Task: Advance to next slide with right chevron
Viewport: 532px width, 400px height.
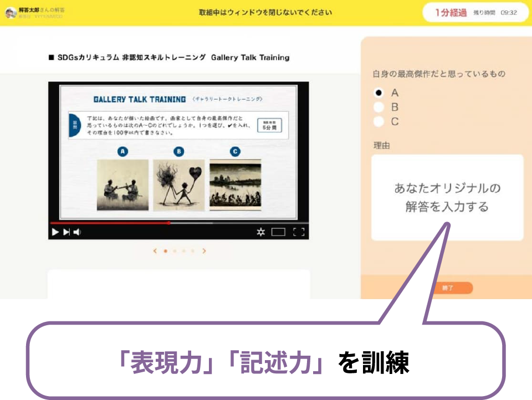Action: [204, 251]
